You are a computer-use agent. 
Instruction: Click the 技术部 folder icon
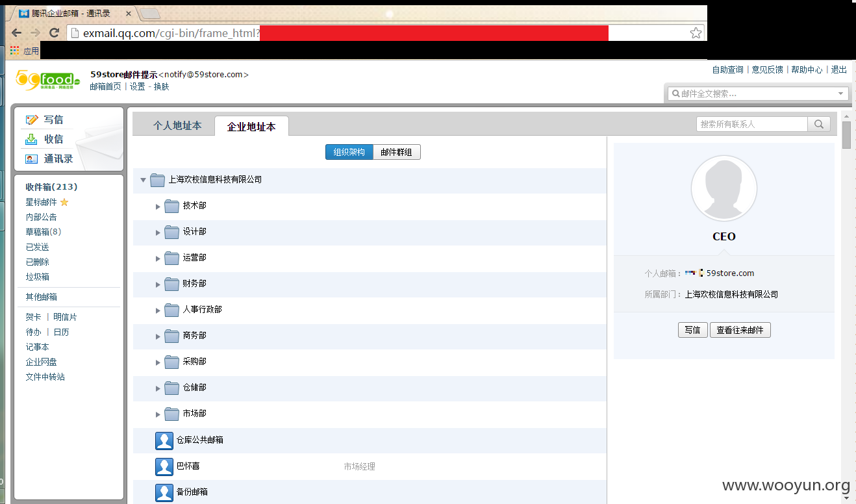[171, 206]
